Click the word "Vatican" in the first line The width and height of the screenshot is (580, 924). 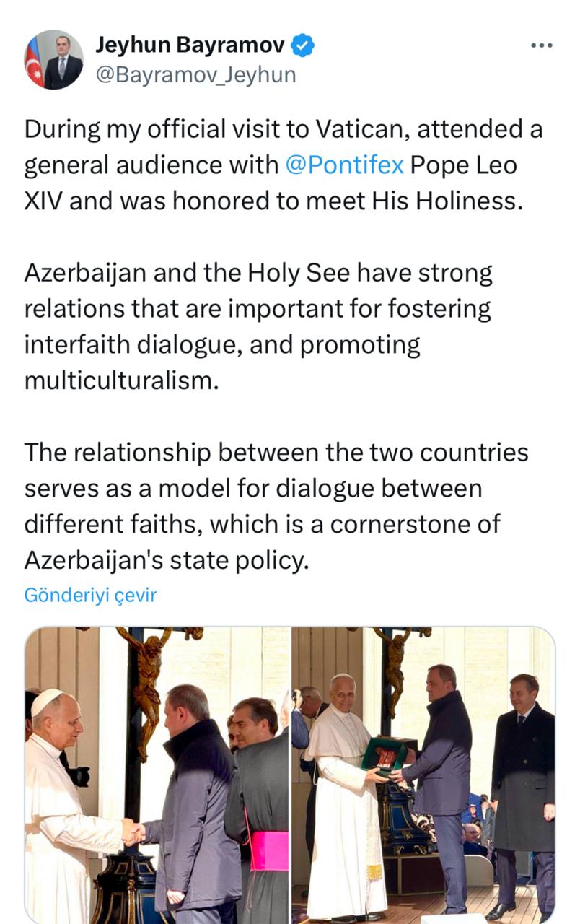click(x=356, y=129)
